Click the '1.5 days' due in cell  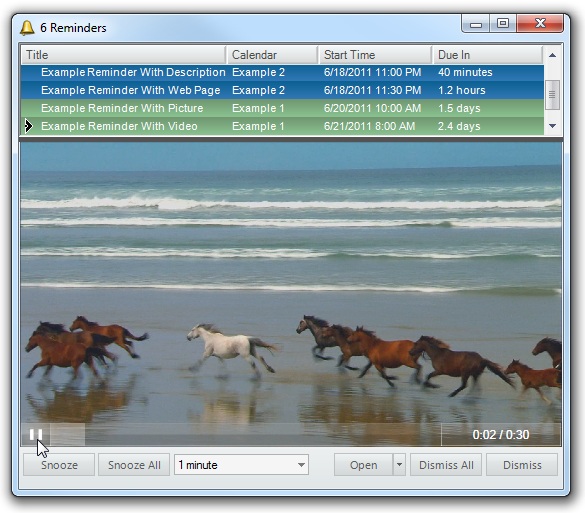click(x=459, y=108)
